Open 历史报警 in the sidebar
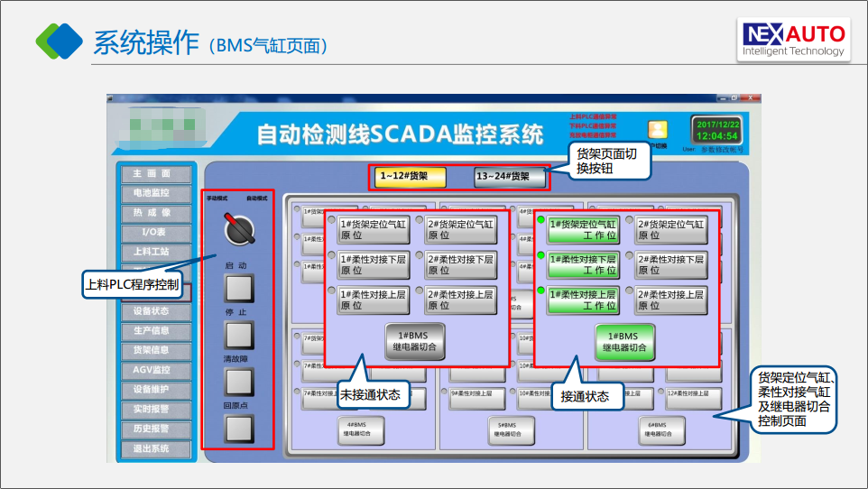The image size is (868, 489). pos(156,429)
